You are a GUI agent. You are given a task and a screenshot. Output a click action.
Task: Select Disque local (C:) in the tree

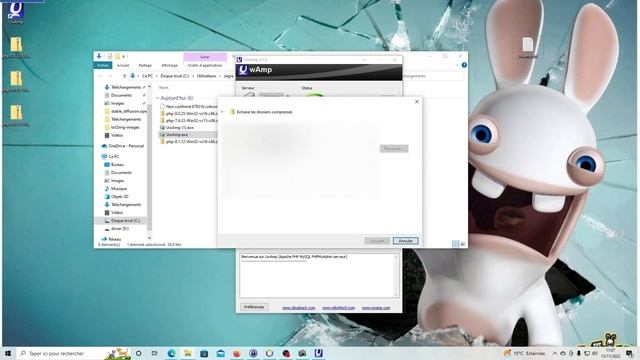coord(122,220)
